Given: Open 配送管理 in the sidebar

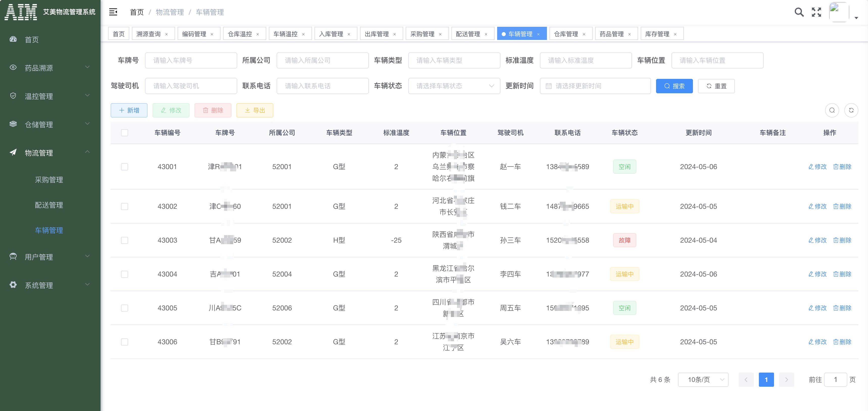Looking at the screenshot, I should 49,205.
